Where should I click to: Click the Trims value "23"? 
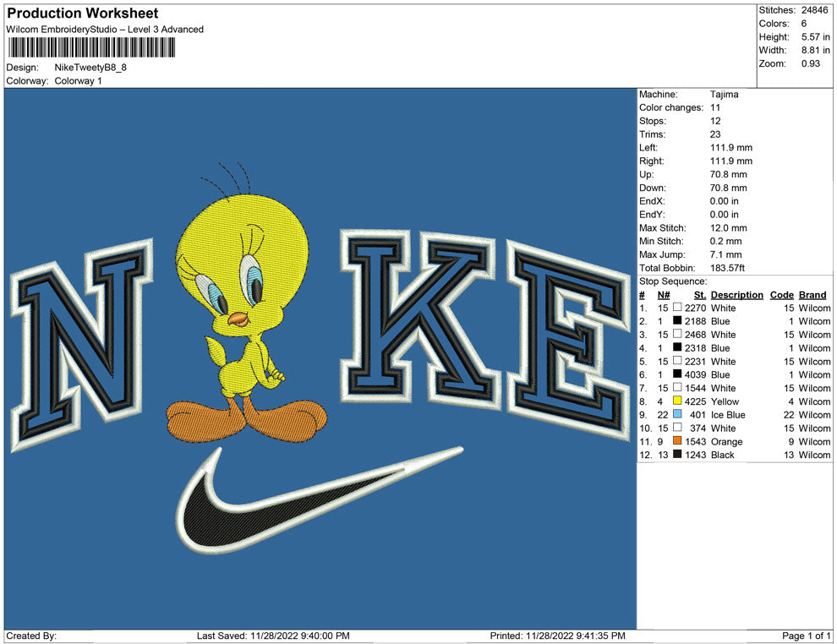point(715,134)
